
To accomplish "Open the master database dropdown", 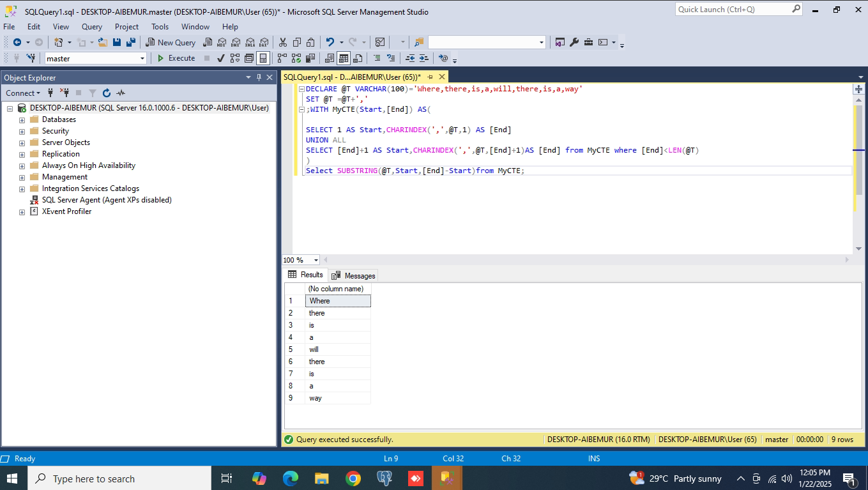I will point(142,58).
